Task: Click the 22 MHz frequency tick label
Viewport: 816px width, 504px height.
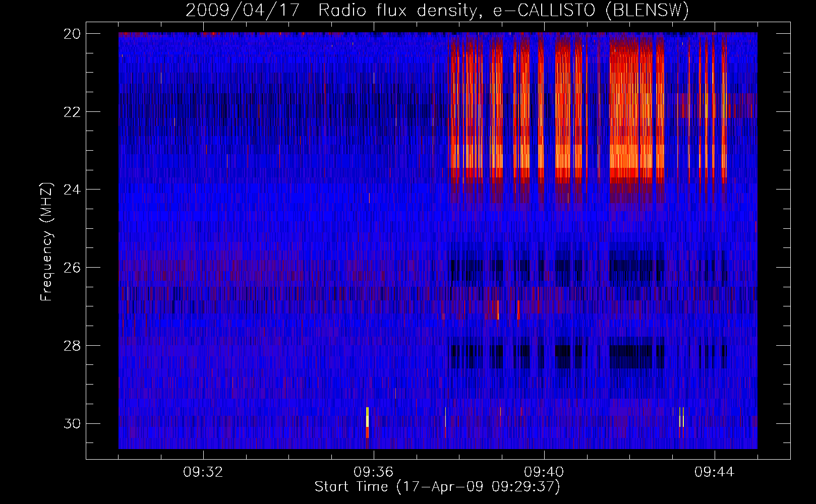Action: (72, 111)
